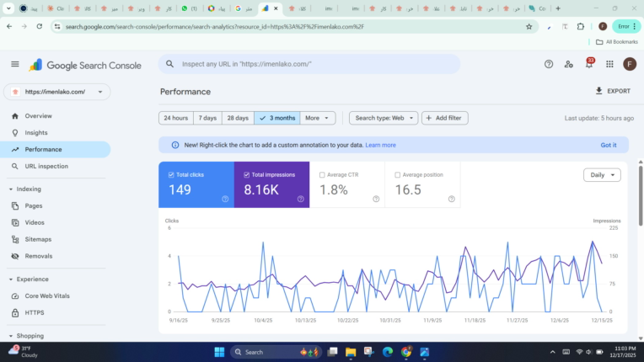Open the Core Web Vitals report

55,296
